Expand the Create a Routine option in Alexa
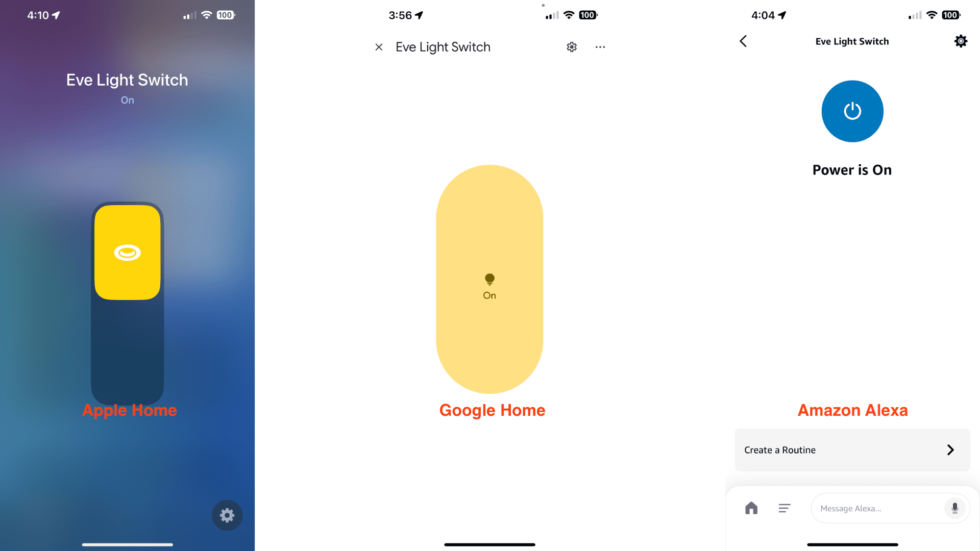This screenshot has height=551, width=980. (x=952, y=449)
